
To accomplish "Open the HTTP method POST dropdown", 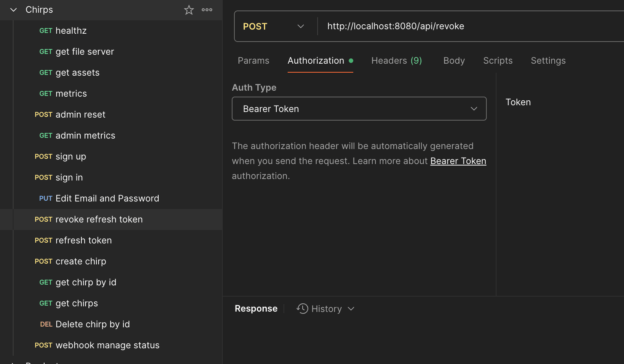I will tap(274, 26).
